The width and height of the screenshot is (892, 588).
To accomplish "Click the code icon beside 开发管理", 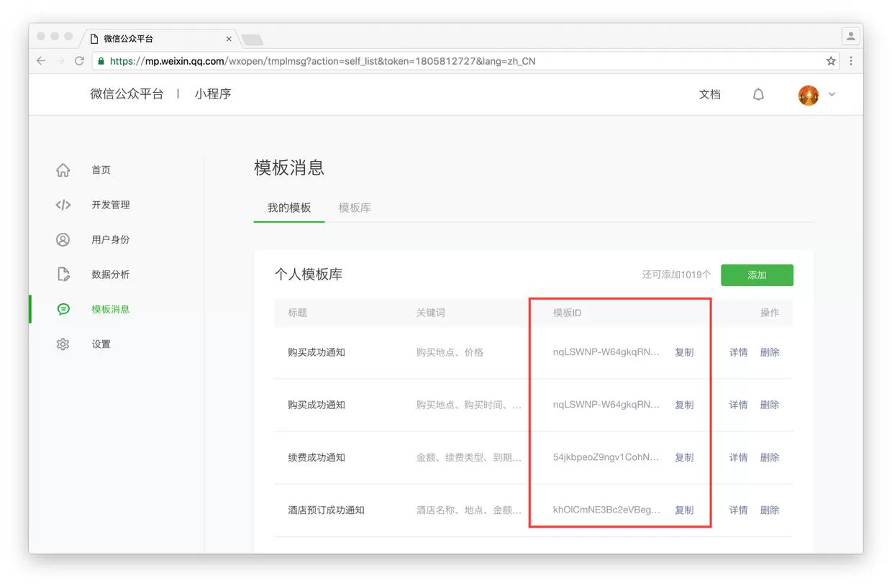I will click(x=63, y=205).
